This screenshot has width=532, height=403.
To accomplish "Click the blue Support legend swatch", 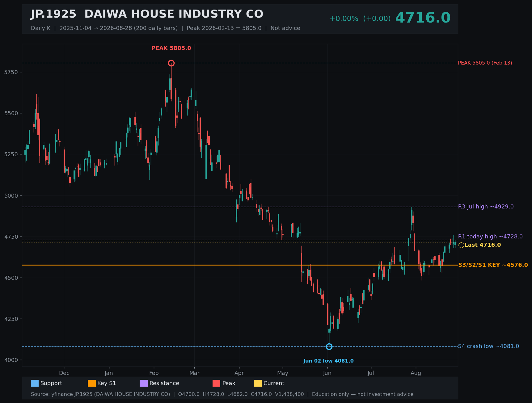I will pyautogui.click(x=35, y=383).
